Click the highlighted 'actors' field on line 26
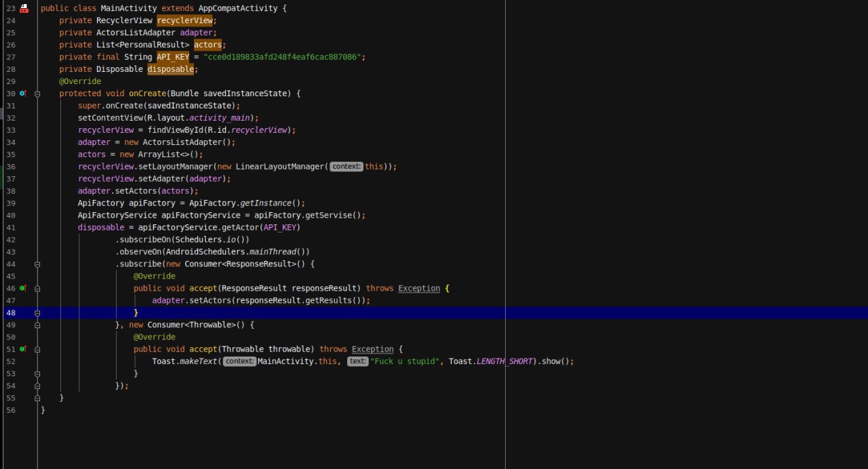Viewport: 868px width, 469px height. point(208,45)
